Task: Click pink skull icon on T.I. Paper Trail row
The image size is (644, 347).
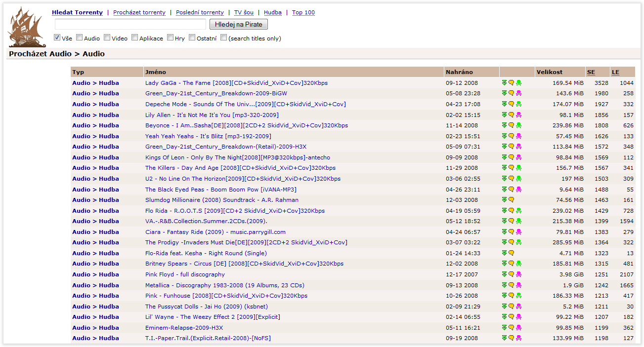Action: click(519, 338)
